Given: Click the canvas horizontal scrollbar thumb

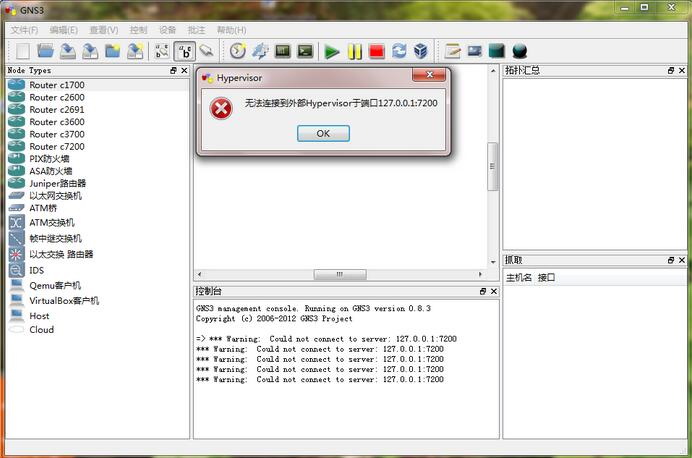Looking at the screenshot, I should click(x=340, y=274).
